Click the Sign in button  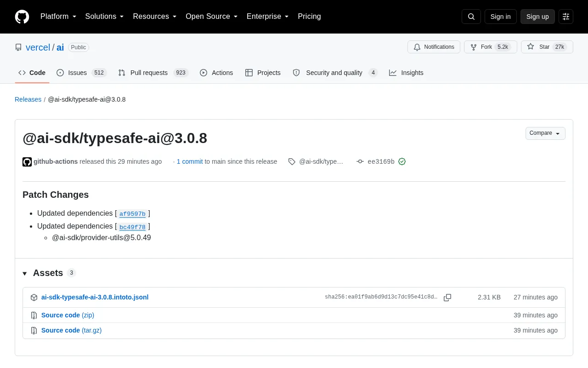pos(500,17)
